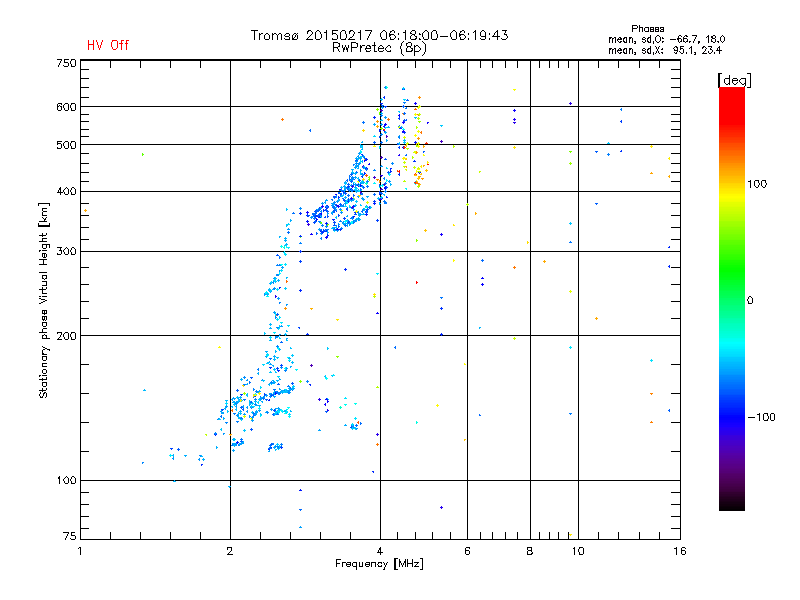This screenshot has width=800, height=600.
Task: Click the plot title 'Tromsø 20150217 06:18:00-06:19:43'
Action: (x=380, y=35)
